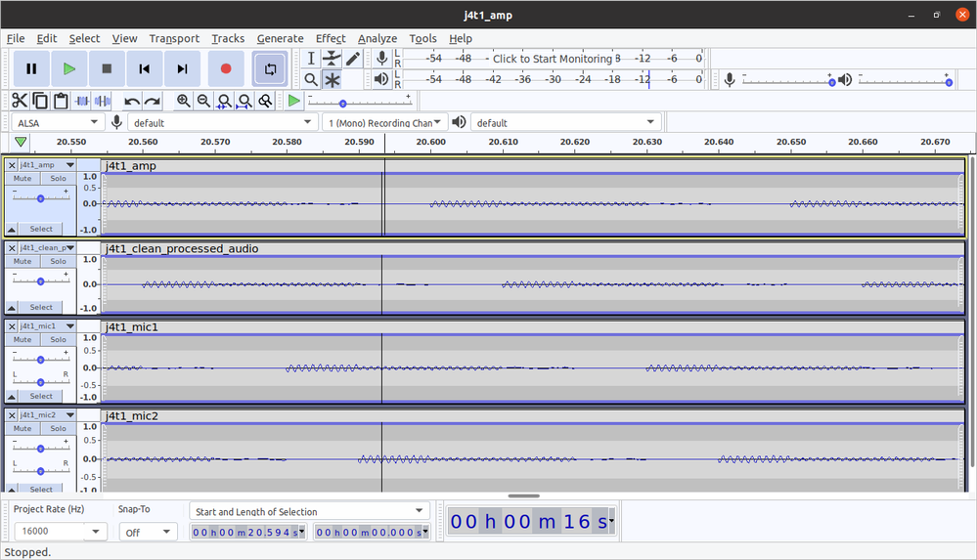This screenshot has width=977, height=560.
Task: Click Select button on j4t1_mic1 track
Action: pos(41,396)
